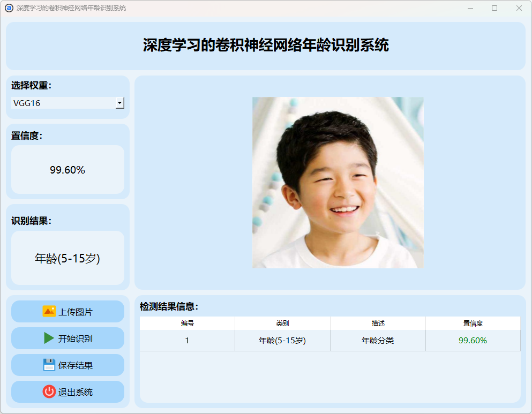Select the 年龄分类 description cell

pyautogui.click(x=378, y=341)
